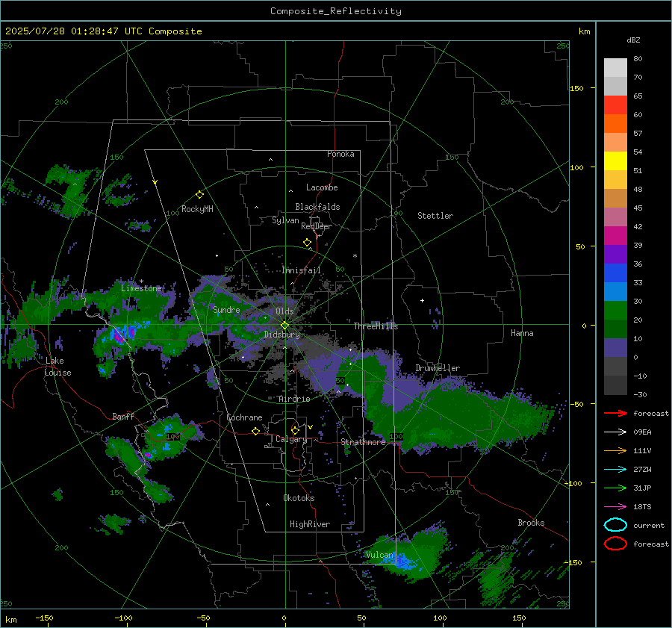Click the Stettler city label
The image size is (672, 628).
[x=435, y=216]
